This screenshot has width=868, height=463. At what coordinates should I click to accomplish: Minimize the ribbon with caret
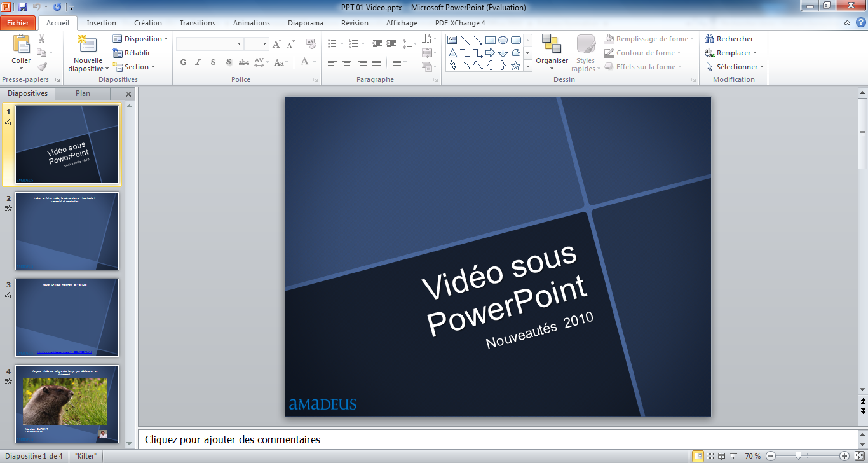coord(847,23)
